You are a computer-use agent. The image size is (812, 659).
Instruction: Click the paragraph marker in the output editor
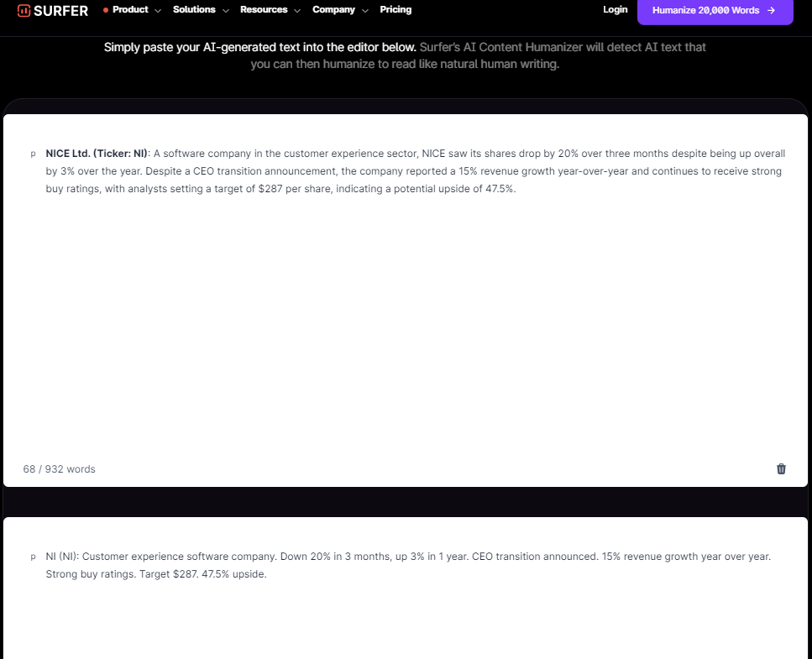pos(33,557)
